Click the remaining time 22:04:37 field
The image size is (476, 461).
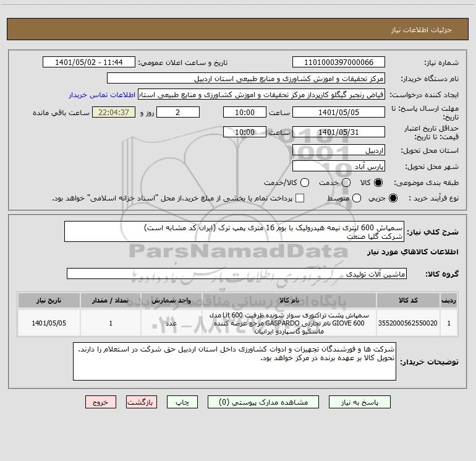tap(114, 112)
